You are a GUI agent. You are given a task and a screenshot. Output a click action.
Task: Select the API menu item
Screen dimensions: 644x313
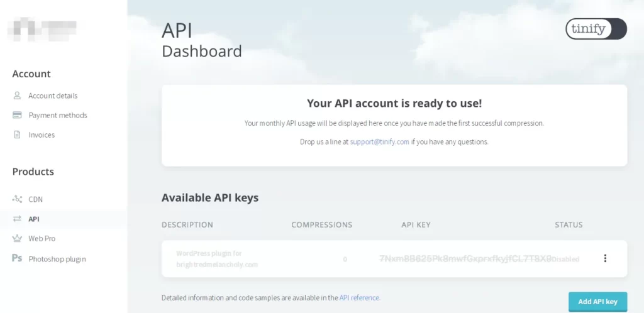pos(34,219)
